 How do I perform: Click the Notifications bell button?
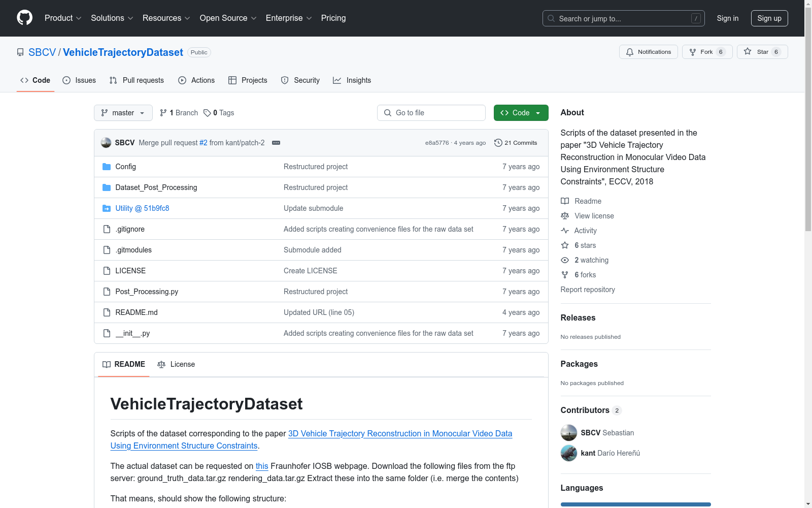(649, 52)
